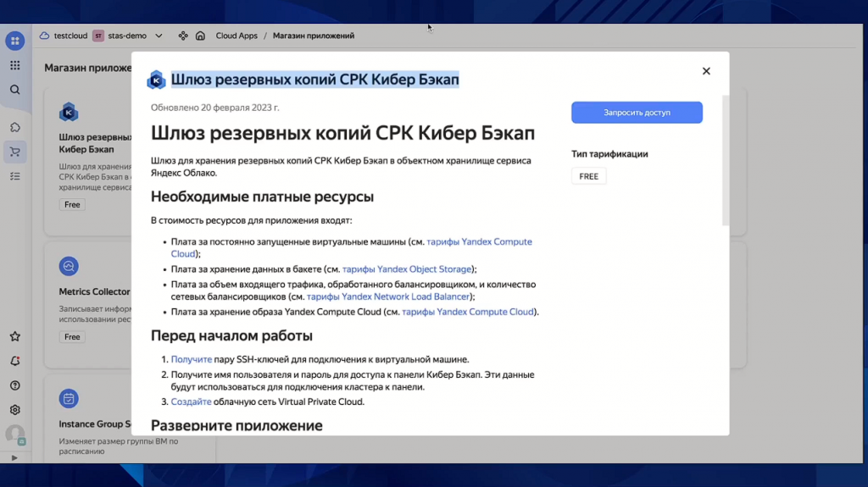Click Кибер Бэкап app card icon in background
Viewport: 868px width, 487px height.
pos(69,113)
